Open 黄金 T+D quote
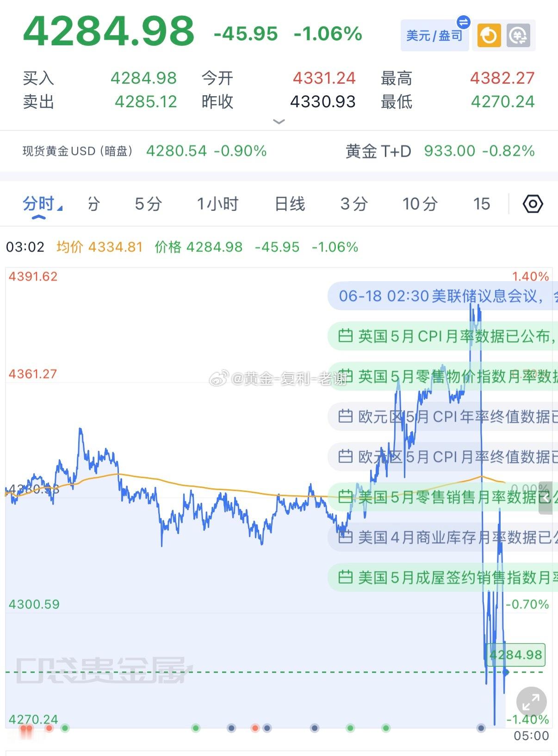 click(440, 151)
